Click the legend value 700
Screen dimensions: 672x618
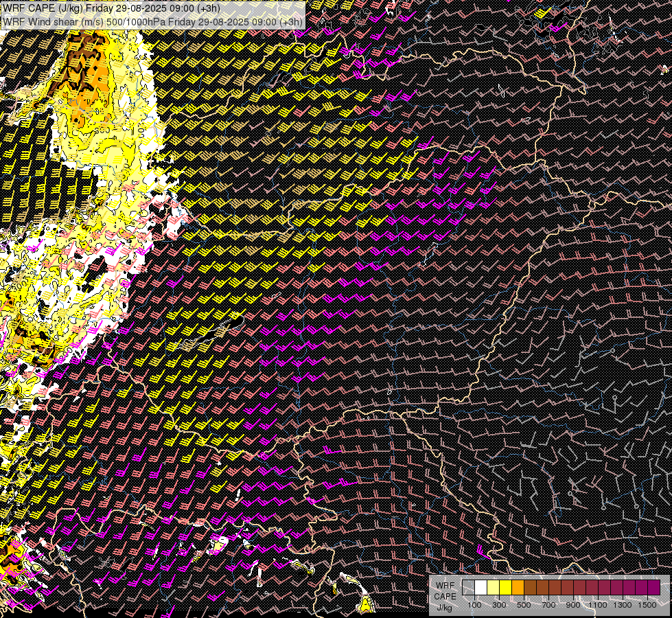pos(548,605)
